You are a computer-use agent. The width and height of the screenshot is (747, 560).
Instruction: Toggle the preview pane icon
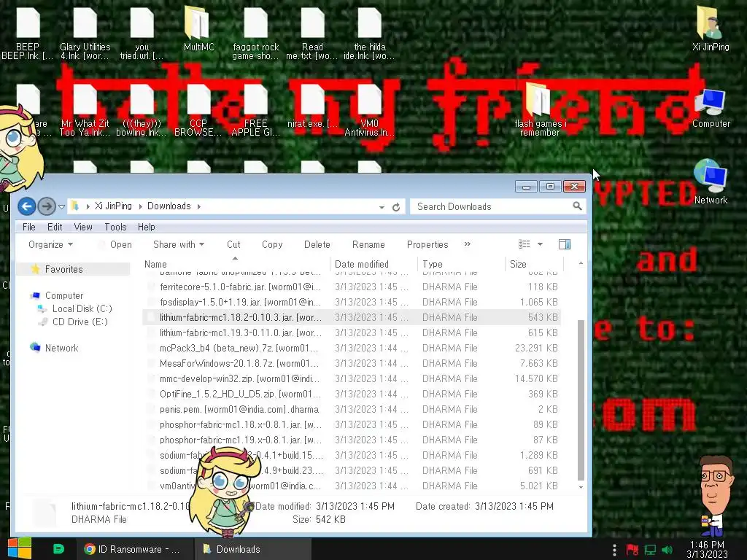[x=565, y=244]
